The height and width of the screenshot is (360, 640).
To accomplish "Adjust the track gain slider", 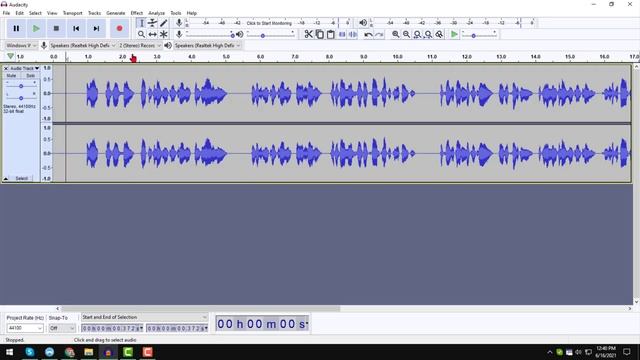I will coord(21,86).
